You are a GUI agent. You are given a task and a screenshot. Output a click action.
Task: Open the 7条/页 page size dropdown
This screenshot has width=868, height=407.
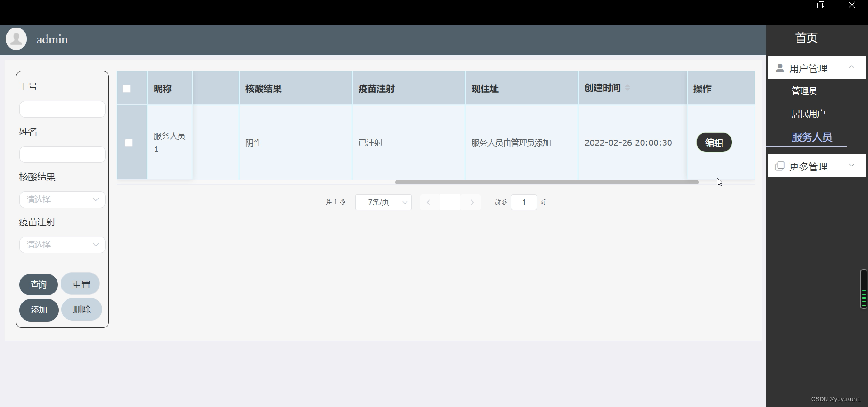point(383,202)
